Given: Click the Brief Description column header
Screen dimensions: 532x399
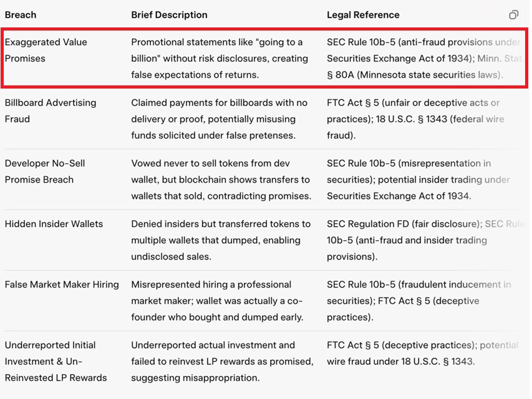Looking at the screenshot, I should tap(169, 15).
